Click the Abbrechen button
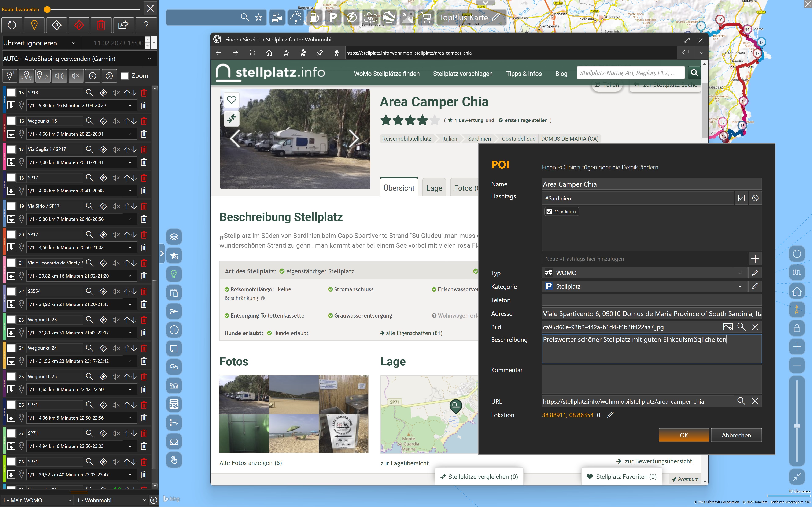The image size is (812, 507). coord(736,435)
